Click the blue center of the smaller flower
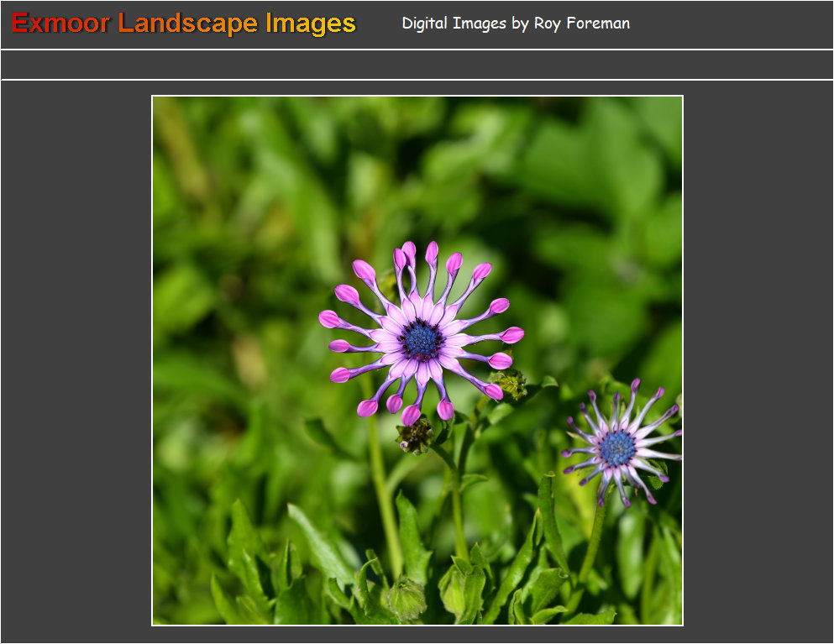Viewport: 834px width, 644px height. 617,448
